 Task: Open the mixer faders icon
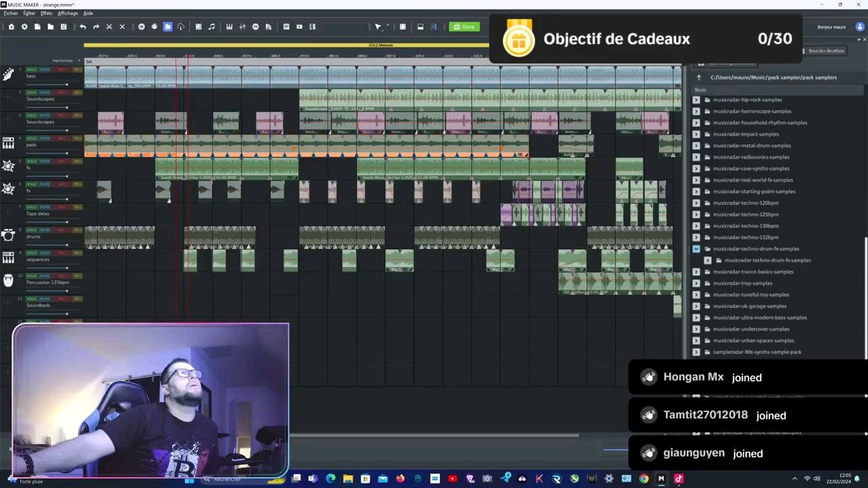(242, 26)
